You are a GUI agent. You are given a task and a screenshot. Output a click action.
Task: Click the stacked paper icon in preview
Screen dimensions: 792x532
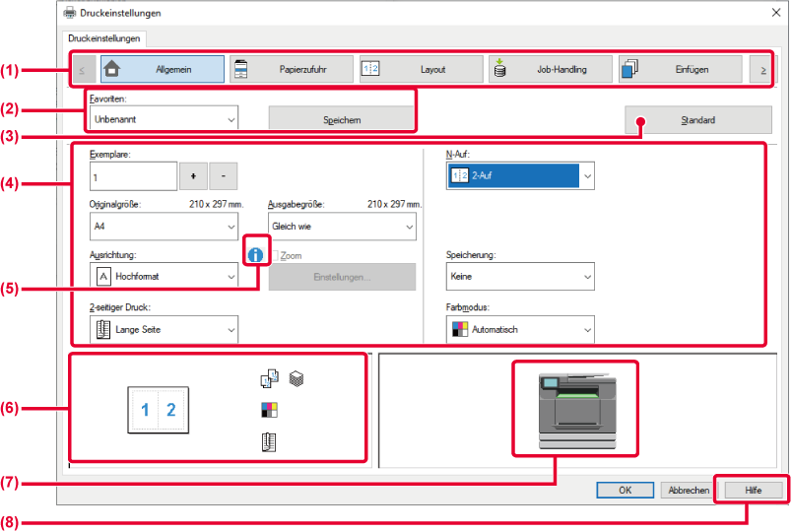pyautogui.click(x=296, y=378)
